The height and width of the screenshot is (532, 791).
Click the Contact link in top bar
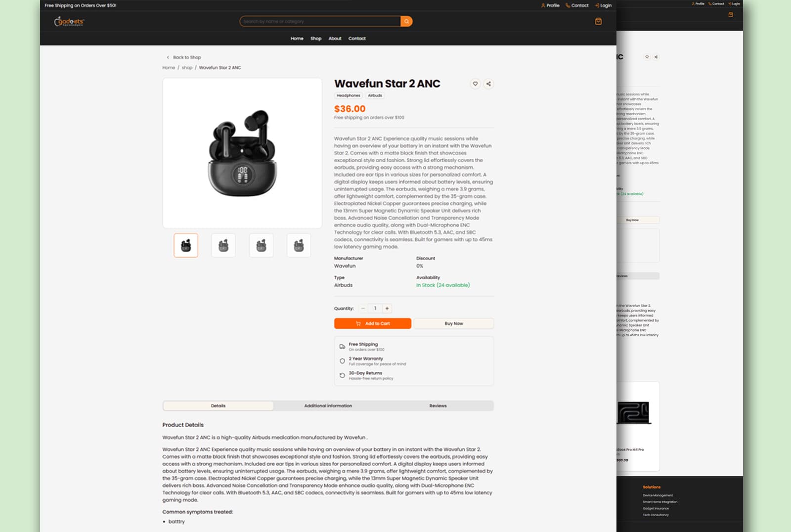[x=577, y=5]
